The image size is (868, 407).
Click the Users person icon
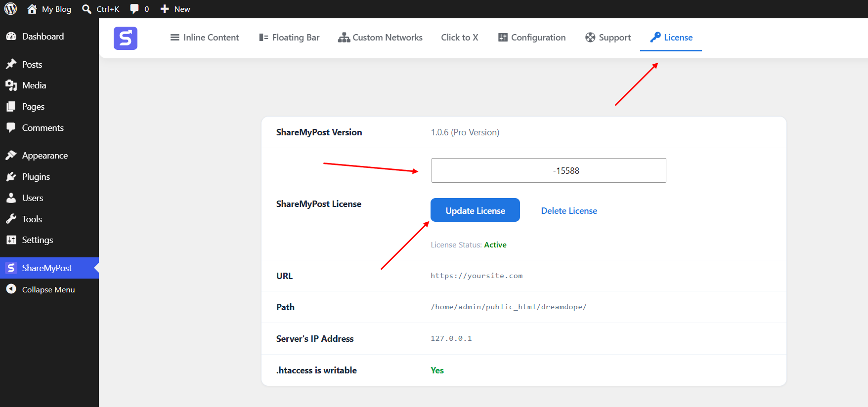(x=11, y=198)
